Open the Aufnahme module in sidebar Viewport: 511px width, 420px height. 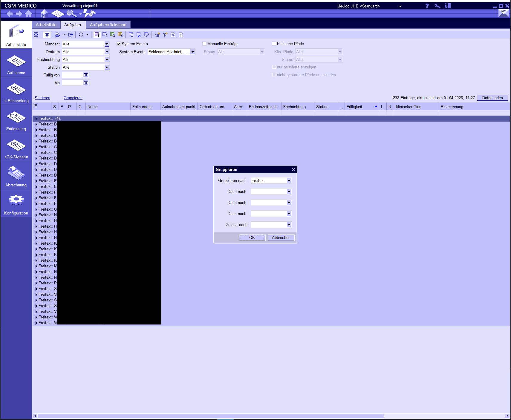[16, 64]
